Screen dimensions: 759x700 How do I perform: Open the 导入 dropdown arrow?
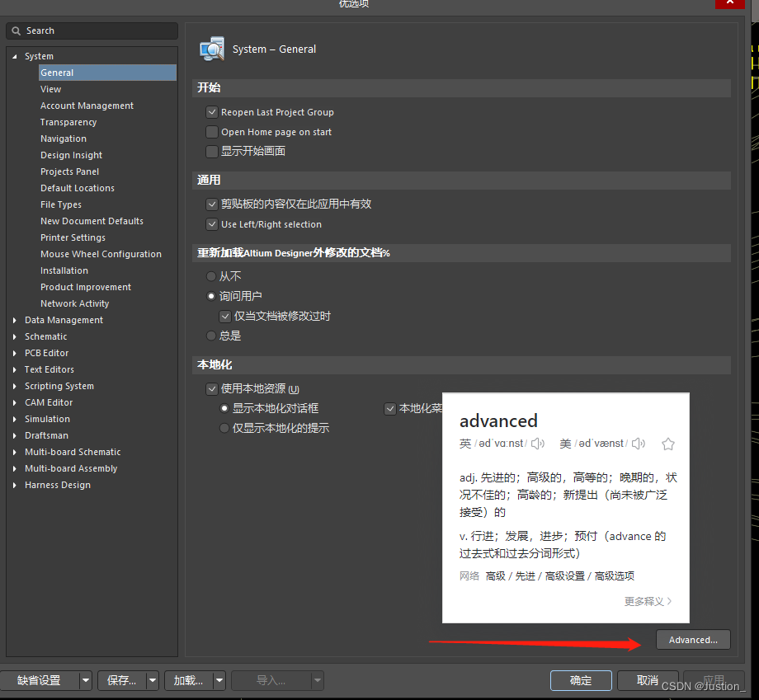(318, 681)
